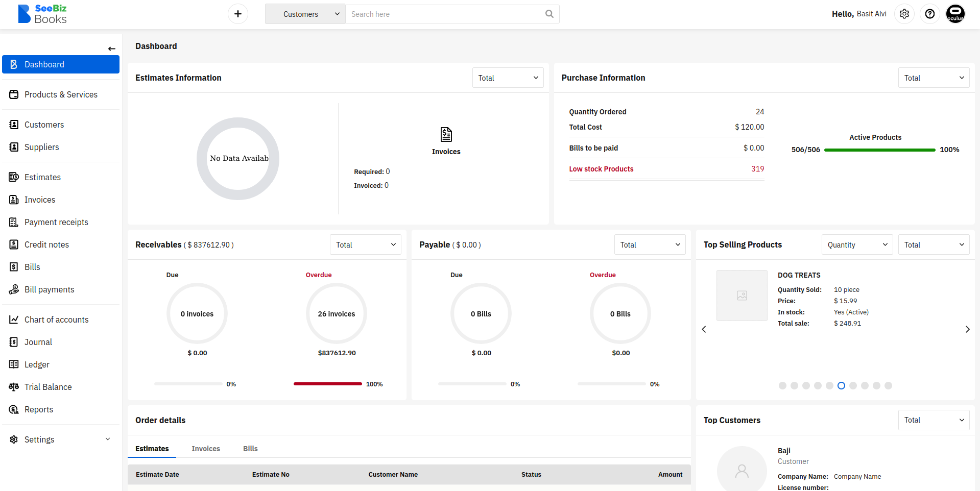The height and width of the screenshot is (491, 980).
Task: Click the Search here input field
Action: coord(444,14)
